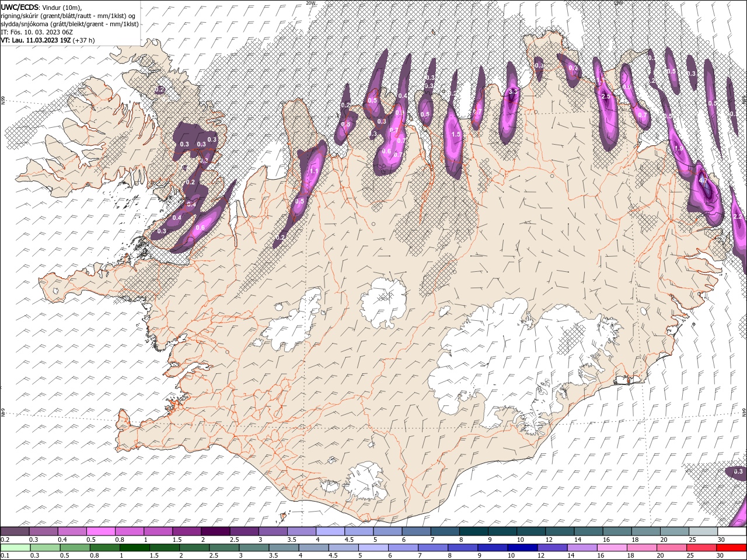Click the 20W longitude label at top
747x560 pixels.
pos(310,2)
